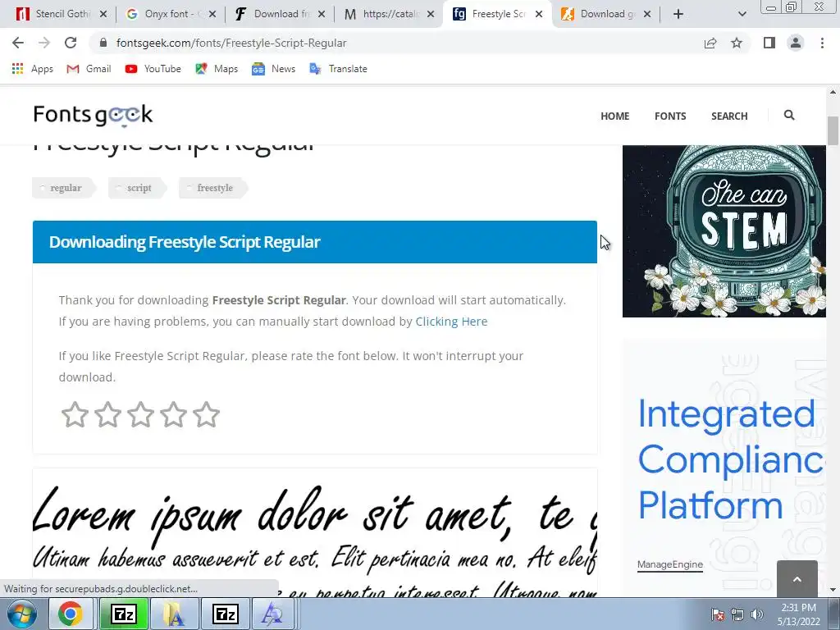Click the Fonts geek logo

click(x=94, y=115)
